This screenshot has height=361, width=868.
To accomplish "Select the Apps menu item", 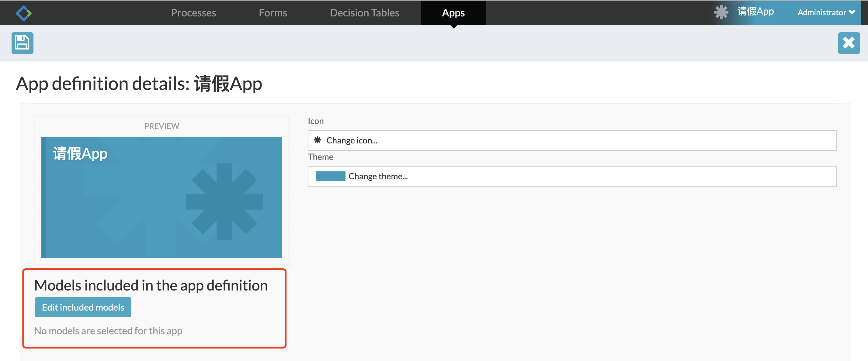I will (x=453, y=12).
